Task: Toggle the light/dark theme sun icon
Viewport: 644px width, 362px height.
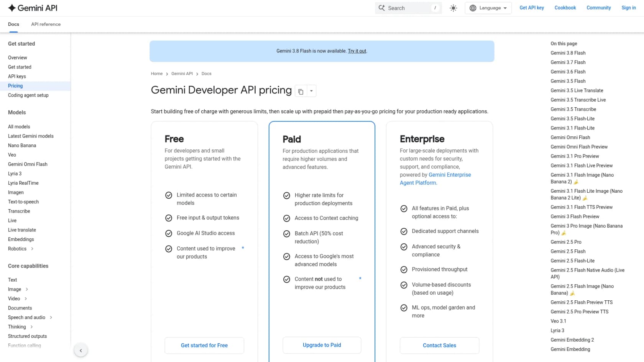Action: tap(453, 8)
